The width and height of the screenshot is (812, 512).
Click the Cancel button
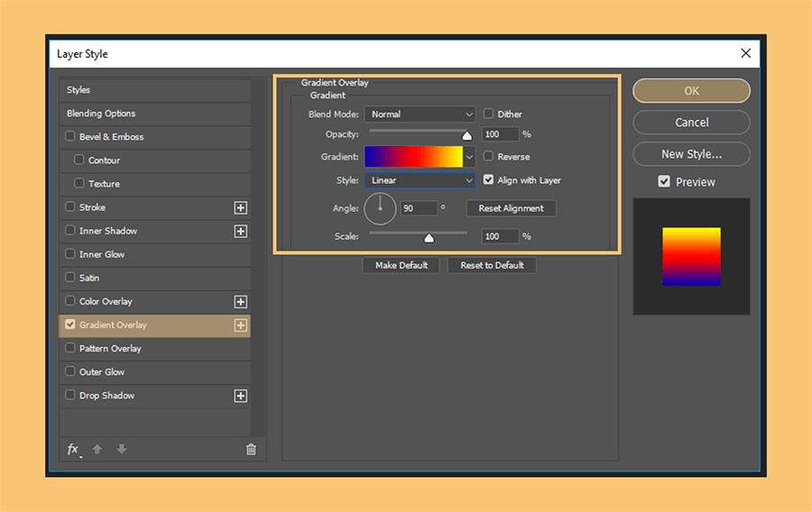pyautogui.click(x=691, y=123)
